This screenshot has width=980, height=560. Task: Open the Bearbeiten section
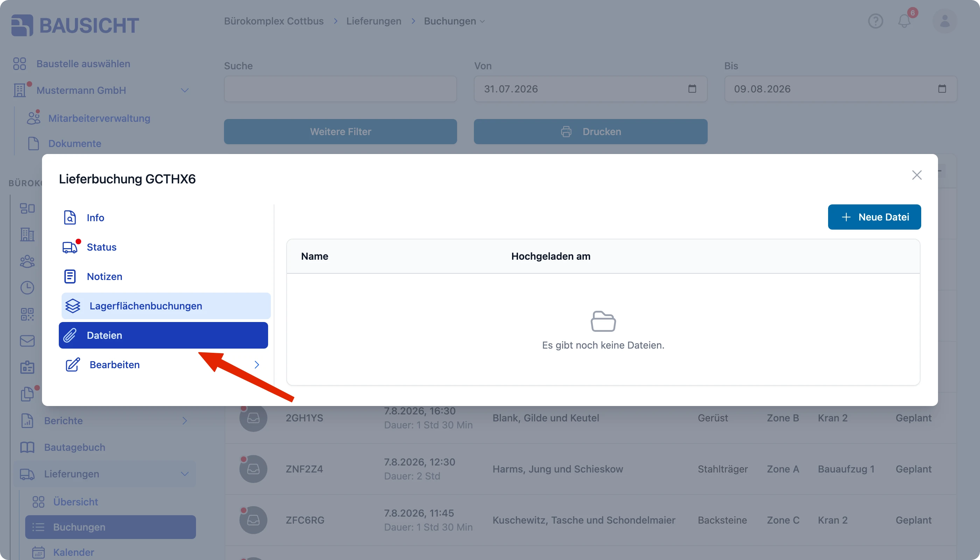tap(166, 365)
